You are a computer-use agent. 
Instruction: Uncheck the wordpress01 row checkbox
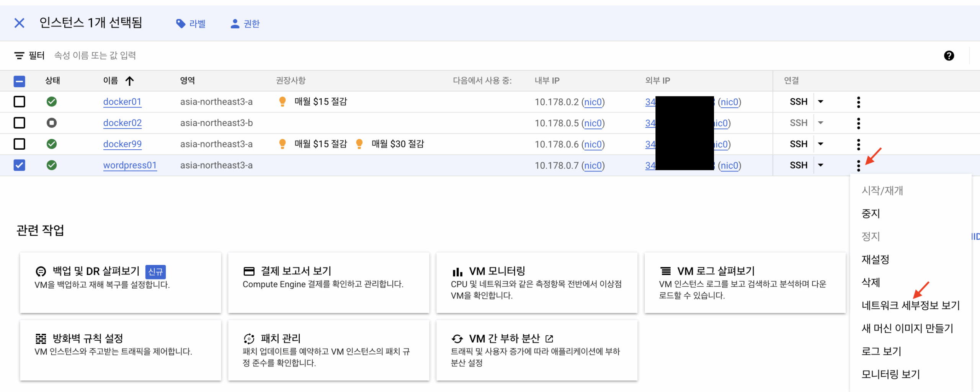click(19, 165)
